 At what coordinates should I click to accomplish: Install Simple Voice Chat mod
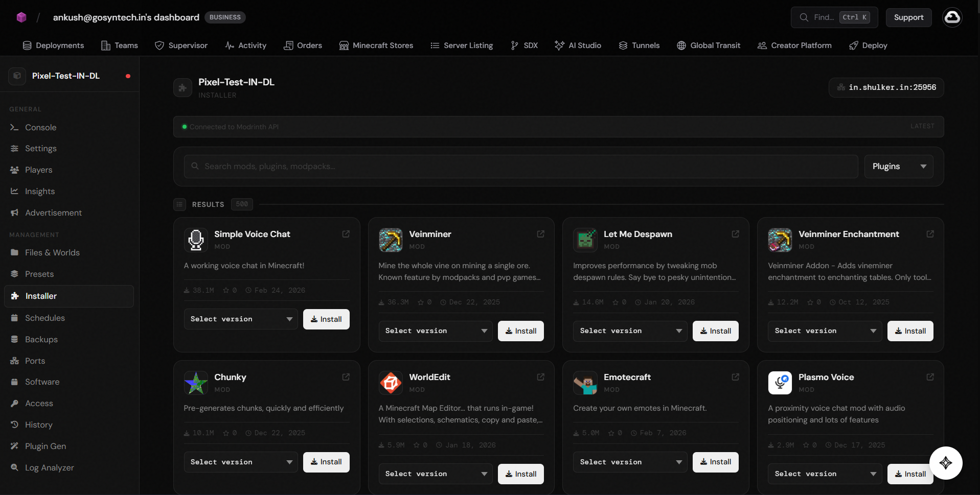click(326, 319)
